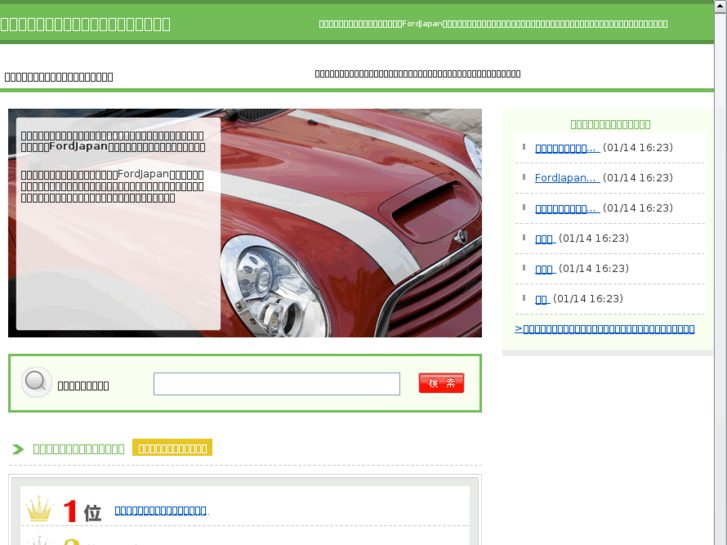Open the first sidebar news link
The width and height of the screenshot is (727, 545).
(x=566, y=148)
